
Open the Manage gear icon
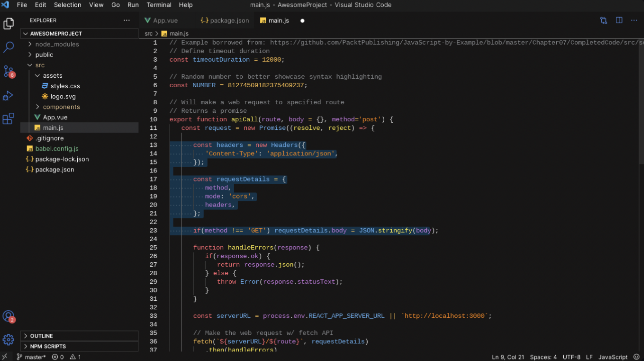9,339
